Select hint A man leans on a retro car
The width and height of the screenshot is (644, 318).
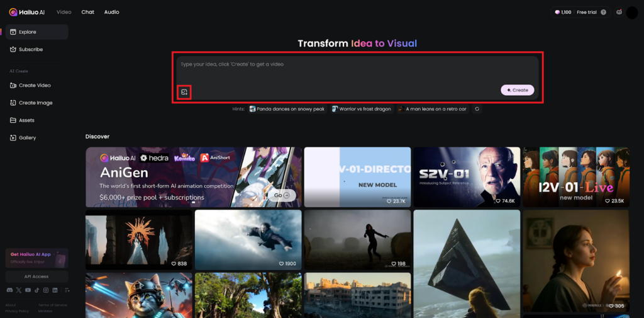pos(433,109)
